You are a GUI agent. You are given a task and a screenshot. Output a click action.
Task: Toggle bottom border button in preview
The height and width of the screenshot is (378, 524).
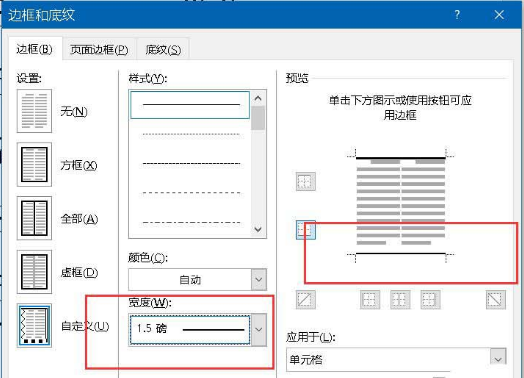[x=305, y=230]
